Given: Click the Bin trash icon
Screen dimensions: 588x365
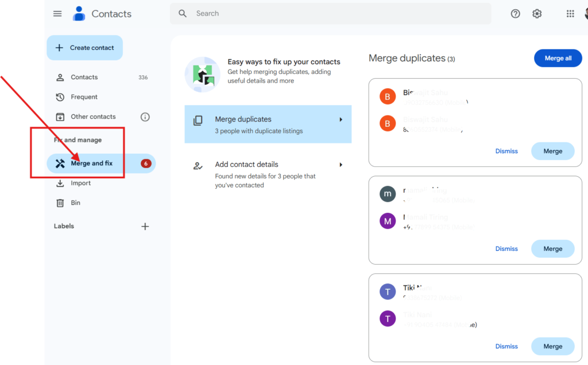Looking at the screenshot, I should pyautogui.click(x=60, y=203).
